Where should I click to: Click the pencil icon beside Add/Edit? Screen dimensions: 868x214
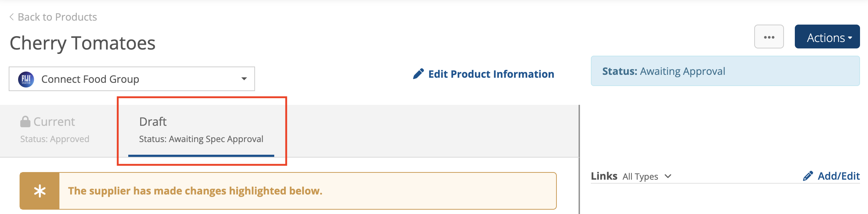[x=808, y=176]
